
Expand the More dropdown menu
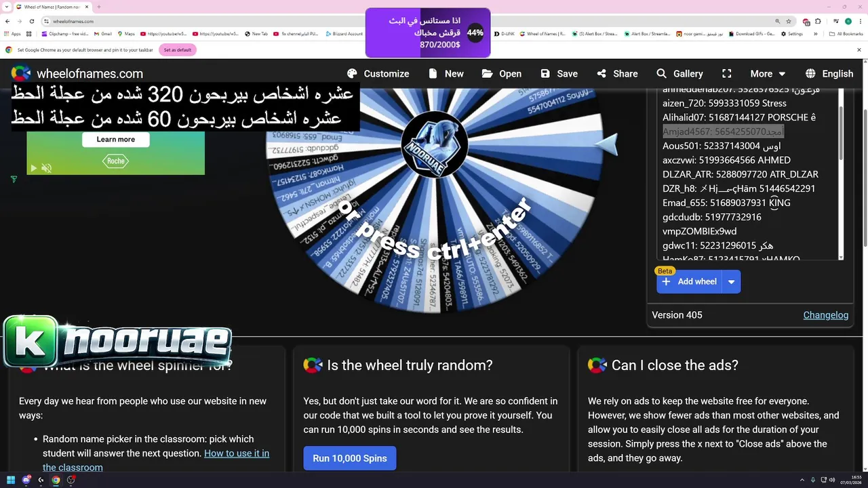point(768,74)
